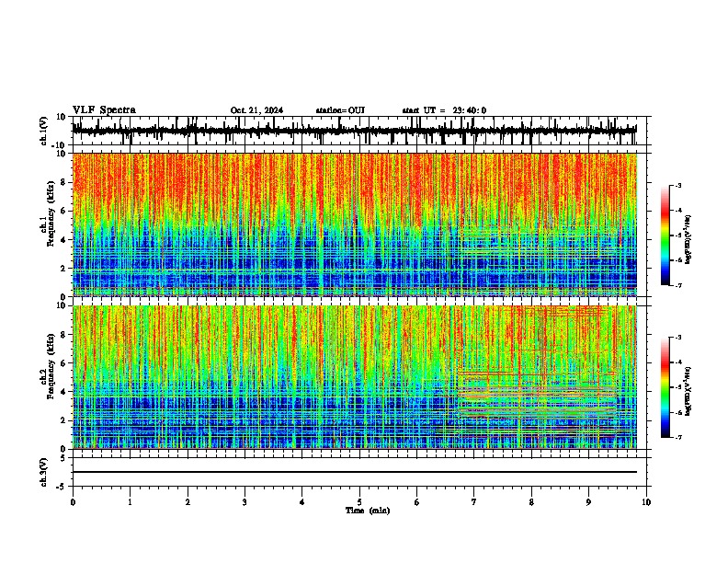Click the ch.2 color bar "log(PSD)" label
The height and width of the screenshot is (563, 728).
click(x=688, y=391)
